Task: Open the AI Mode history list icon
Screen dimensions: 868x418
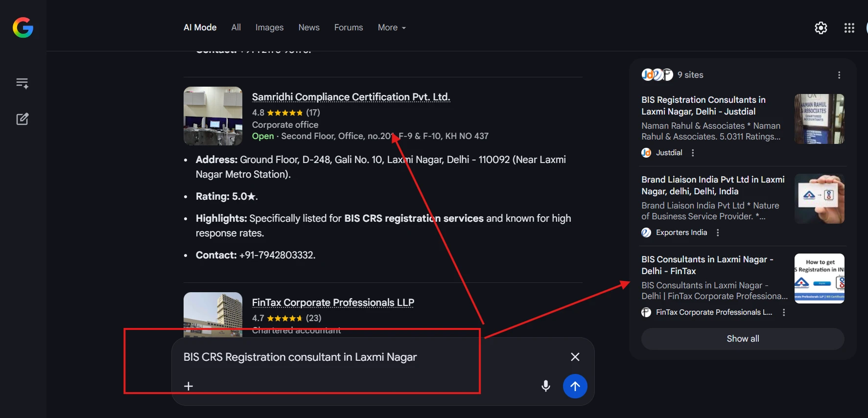Action: click(x=23, y=83)
